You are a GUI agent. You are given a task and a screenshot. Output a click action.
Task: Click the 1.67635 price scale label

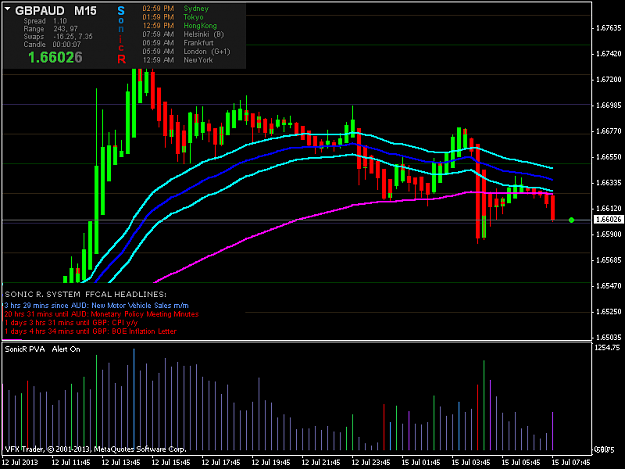(x=608, y=28)
